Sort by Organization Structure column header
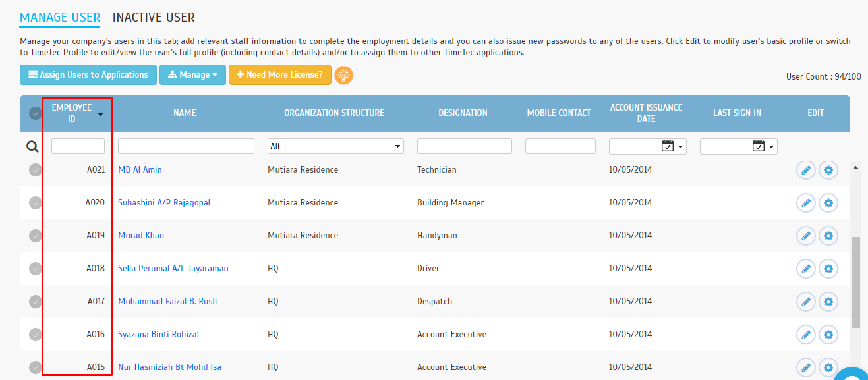868x380 pixels. pos(334,113)
